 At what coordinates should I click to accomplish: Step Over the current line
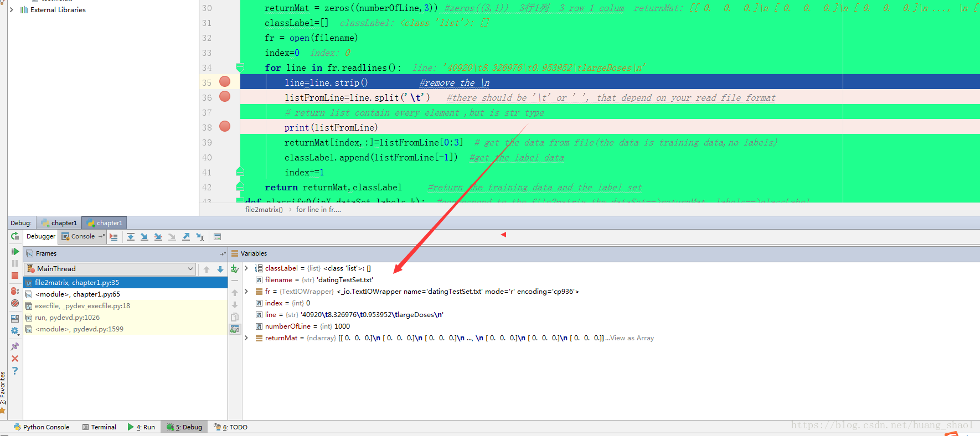[131, 237]
